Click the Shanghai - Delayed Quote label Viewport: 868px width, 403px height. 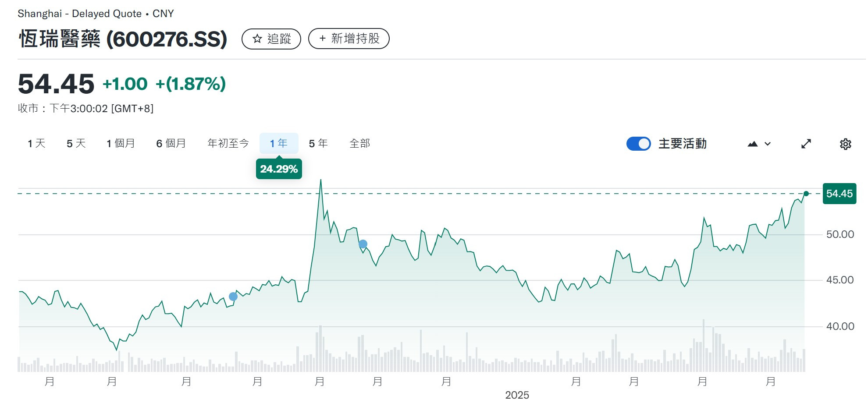[79, 14]
